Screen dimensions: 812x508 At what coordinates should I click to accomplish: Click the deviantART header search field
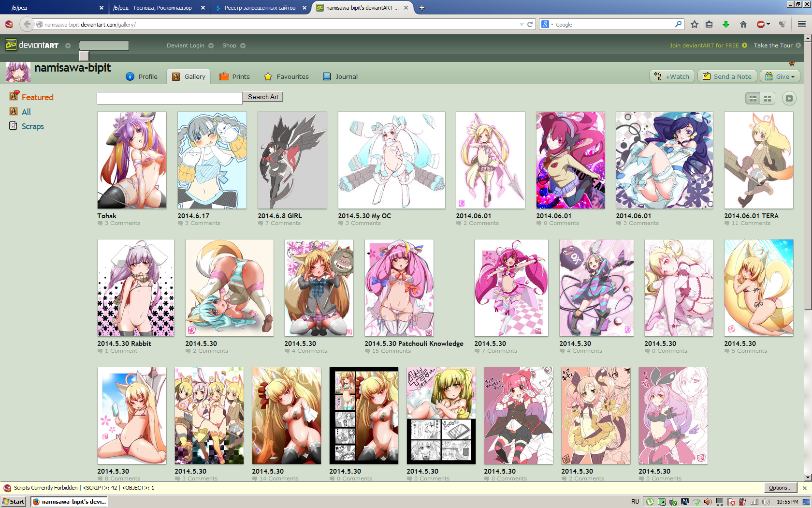(103, 45)
